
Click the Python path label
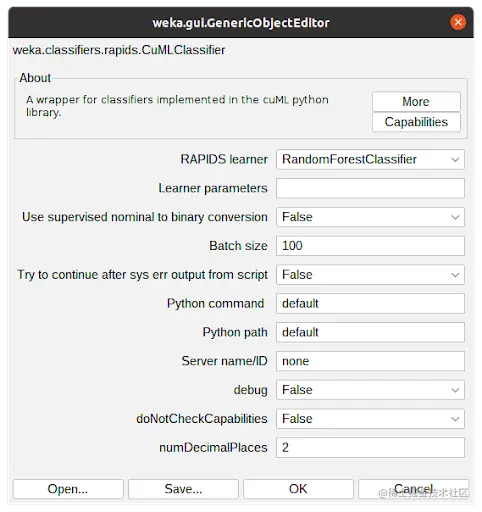tap(235, 332)
